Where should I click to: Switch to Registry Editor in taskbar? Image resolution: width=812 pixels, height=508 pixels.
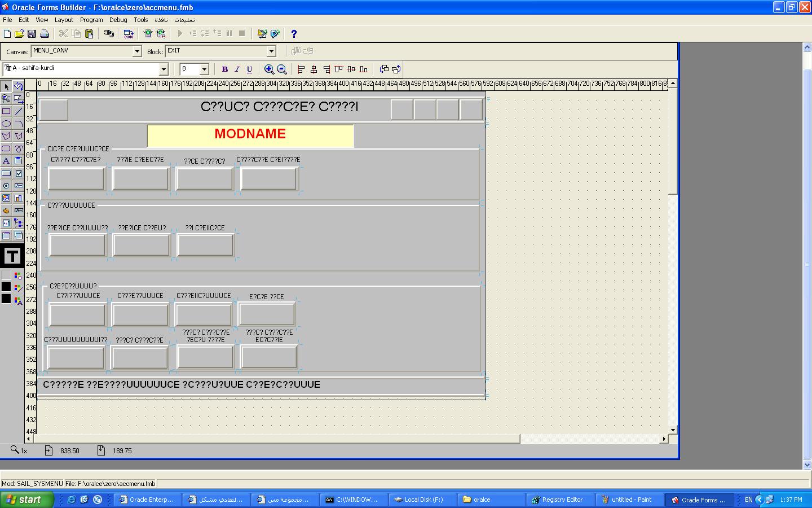pos(558,500)
